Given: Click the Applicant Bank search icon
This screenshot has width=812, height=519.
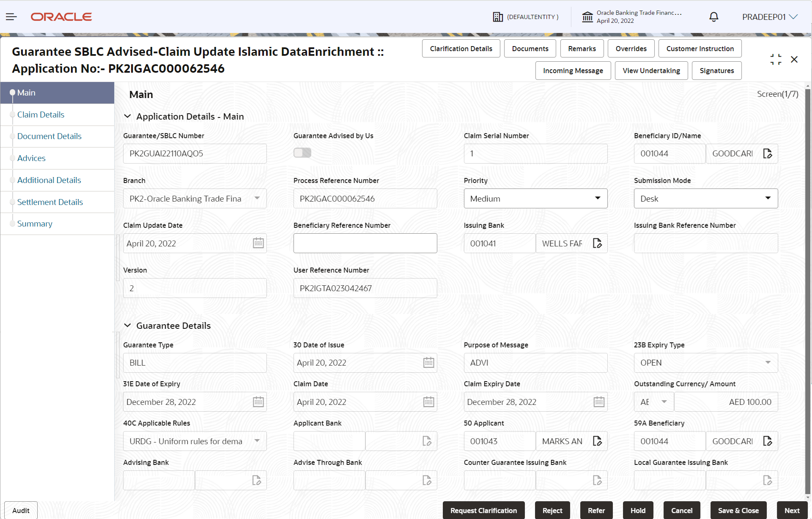Looking at the screenshot, I should [x=427, y=441].
